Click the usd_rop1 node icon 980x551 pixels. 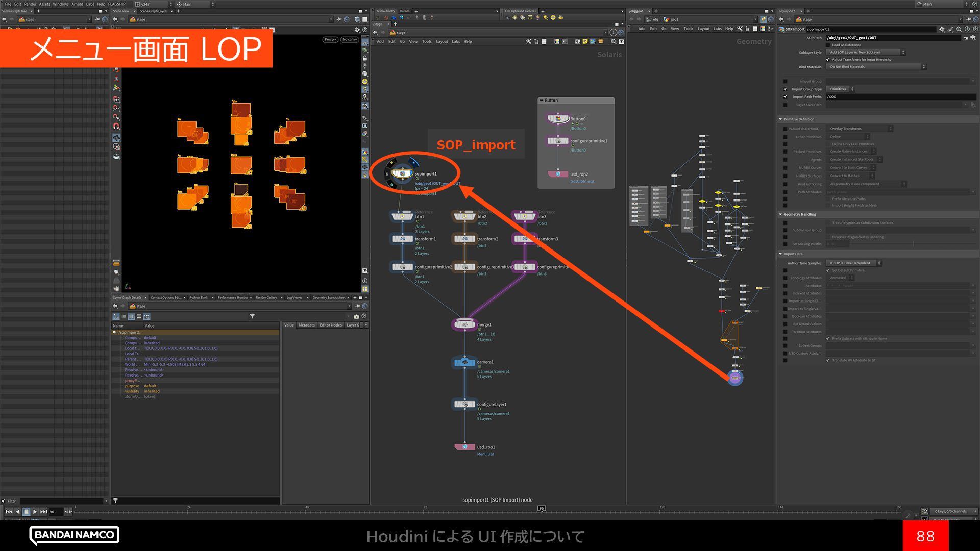pos(464,447)
